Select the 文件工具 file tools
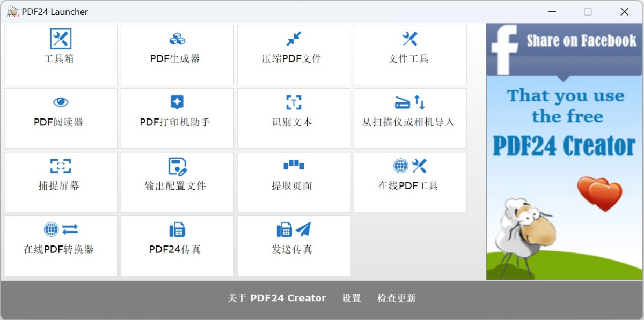The width and height of the screenshot is (644, 320). [x=409, y=54]
